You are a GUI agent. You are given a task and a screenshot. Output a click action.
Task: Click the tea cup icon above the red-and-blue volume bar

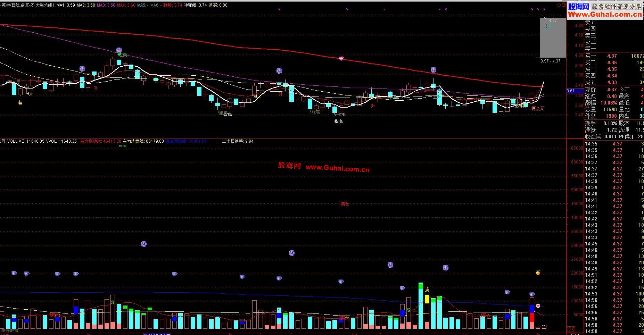pyautogui.click(x=532, y=294)
